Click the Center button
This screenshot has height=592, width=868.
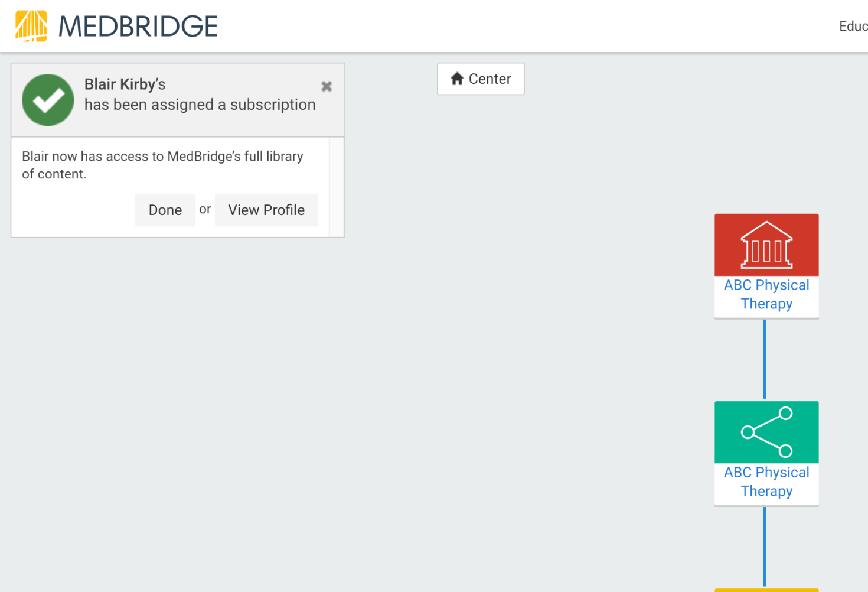click(x=481, y=79)
